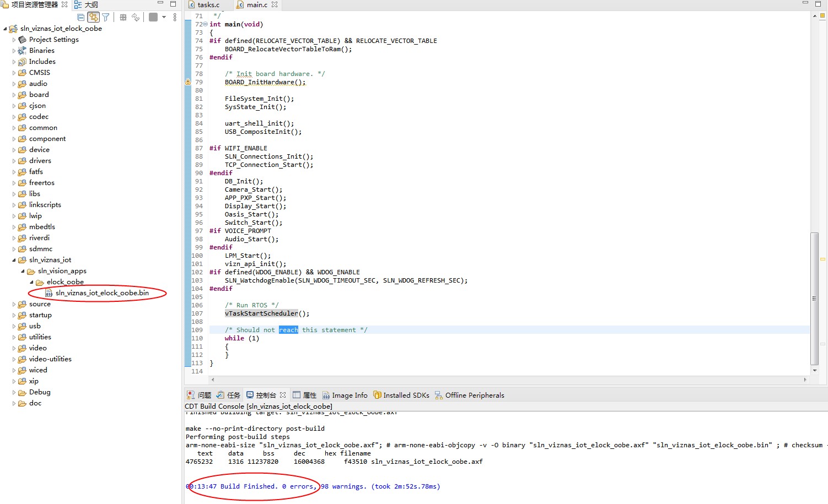The width and height of the screenshot is (828, 504).
Task: Collapse the sln_viznas_iot_elock_oobe project root
Action: point(5,29)
